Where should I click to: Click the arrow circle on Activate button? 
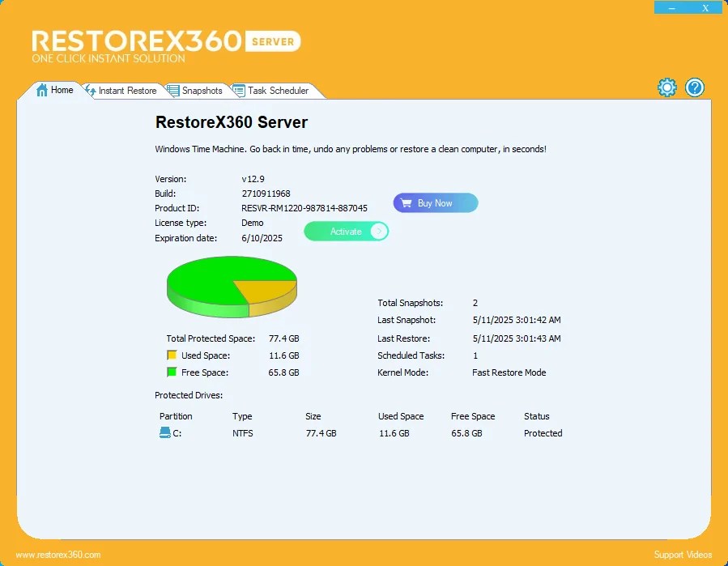[379, 232]
